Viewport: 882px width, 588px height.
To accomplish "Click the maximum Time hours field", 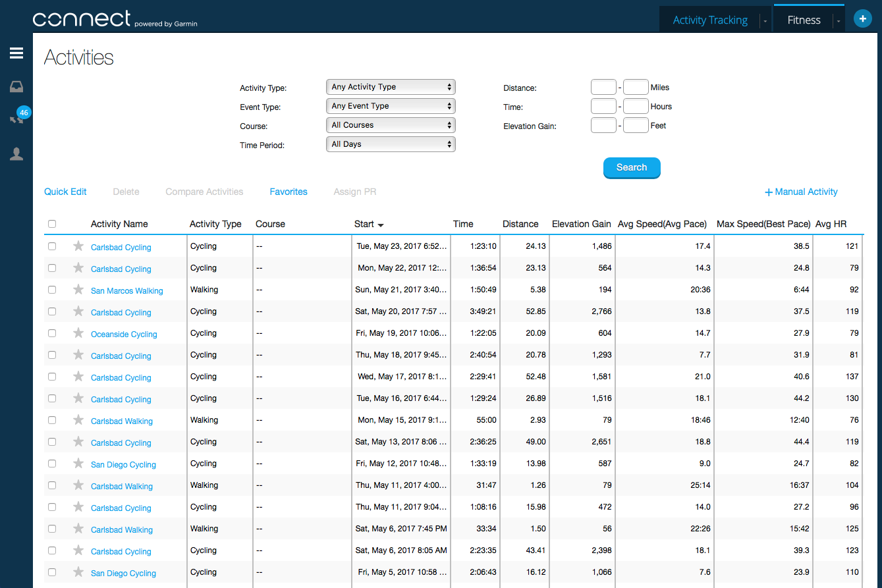I will coord(636,106).
